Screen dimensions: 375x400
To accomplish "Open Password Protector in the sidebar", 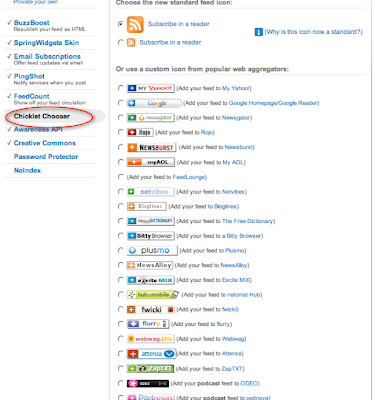I will [46, 157].
